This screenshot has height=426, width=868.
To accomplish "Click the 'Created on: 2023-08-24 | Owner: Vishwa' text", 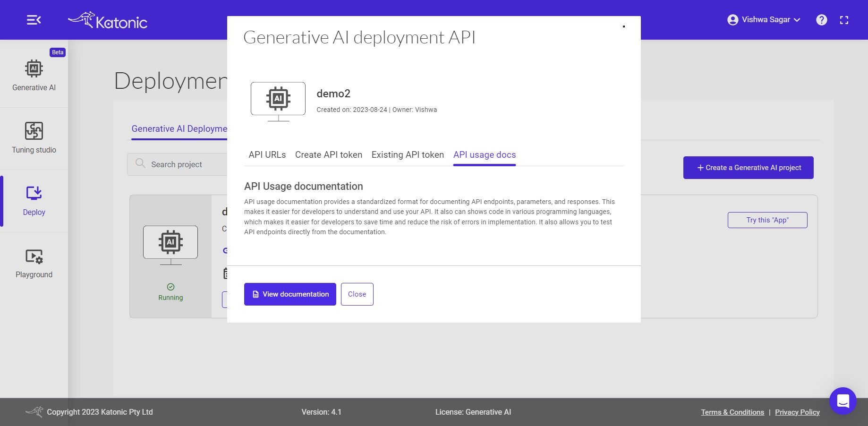I will [376, 110].
